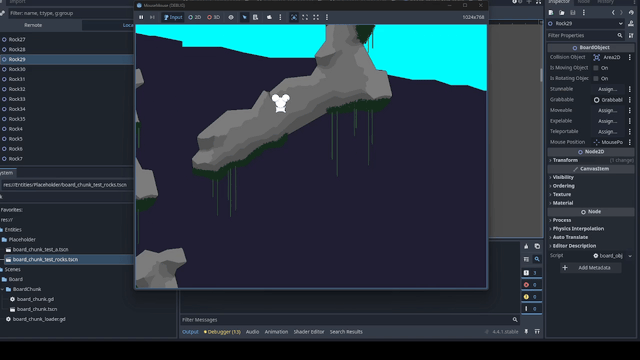Open the Inspector object history icon
This screenshot has height=360, width=640.
pyautogui.click(x=631, y=13)
